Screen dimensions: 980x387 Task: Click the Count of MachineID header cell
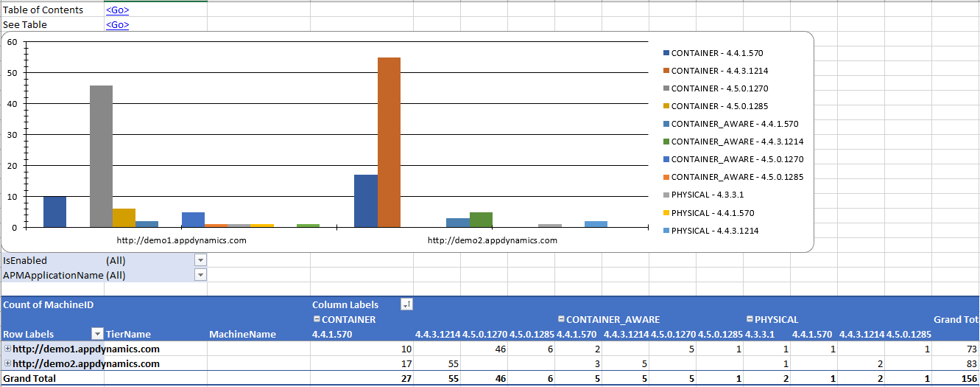[x=49, y=304]
